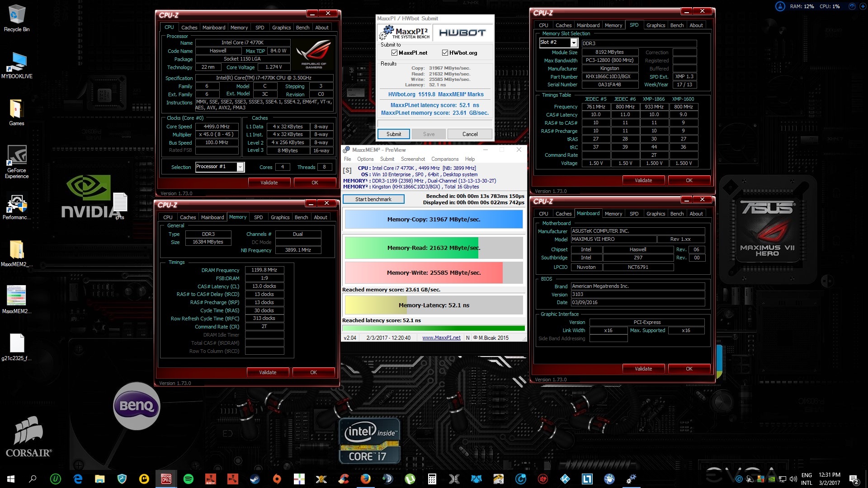Open the volume control in the system tray
This screenshot has width=868, height=488.
coord(793,479)
